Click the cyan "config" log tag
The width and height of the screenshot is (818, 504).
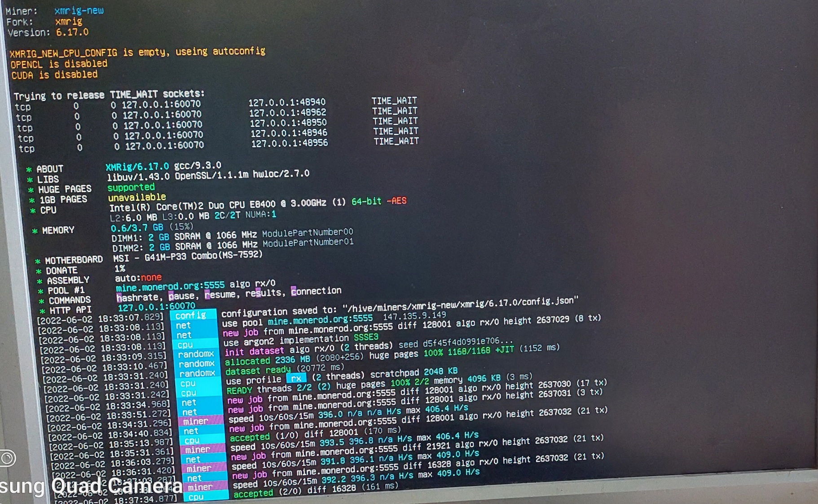click(x=191, y=316)
